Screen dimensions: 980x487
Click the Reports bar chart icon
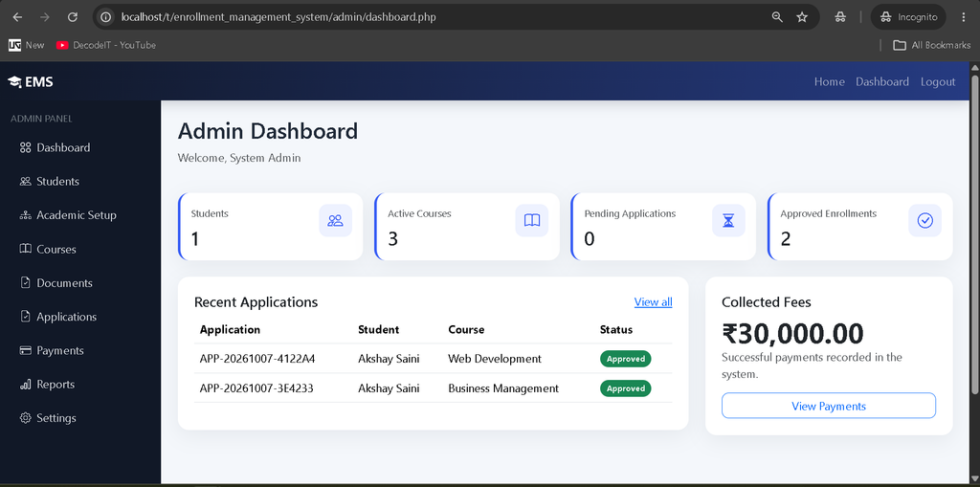pos(25,384)
